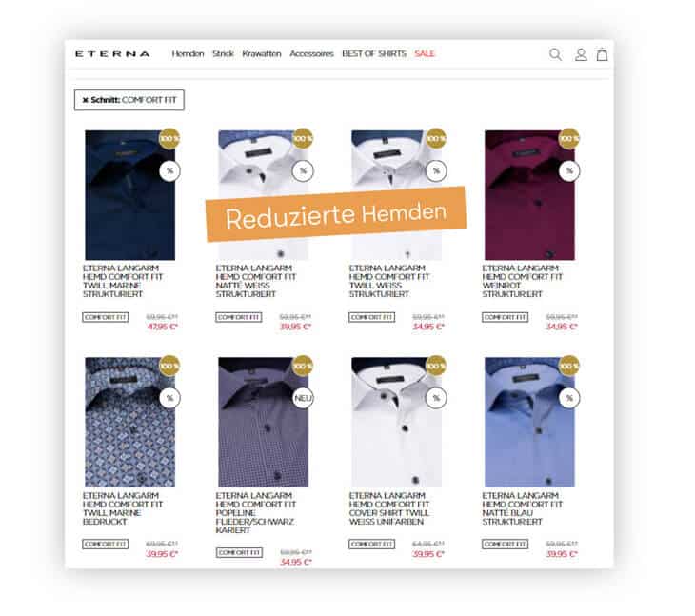This screenshot has width=695, height=616.
Task: Click percent badge on blue Natté shirt
Action: click(569, 398)
